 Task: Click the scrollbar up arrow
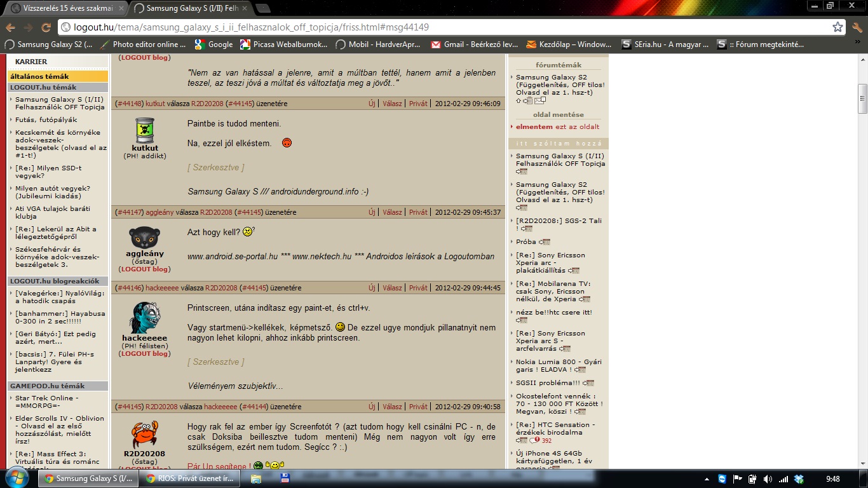click(862, 58)
